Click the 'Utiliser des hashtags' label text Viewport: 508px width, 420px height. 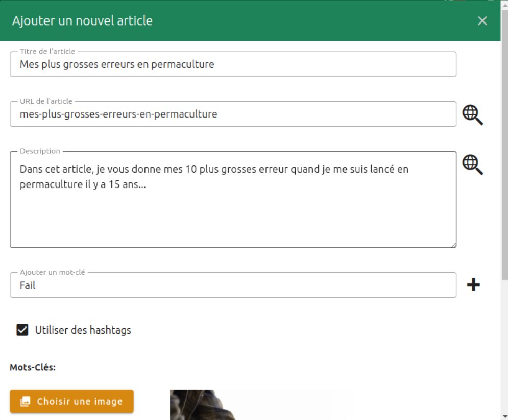(x=83, y=330)
